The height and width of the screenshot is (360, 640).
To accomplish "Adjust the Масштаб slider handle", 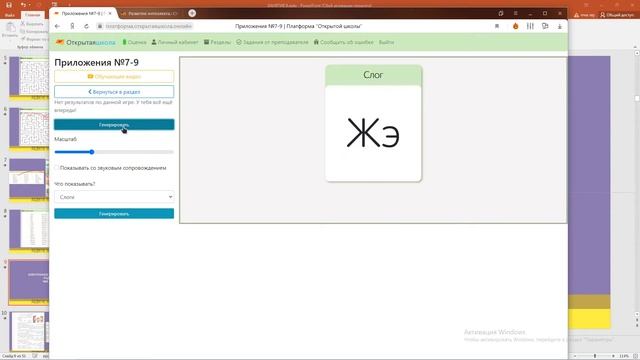I will (x=92, y=152).
